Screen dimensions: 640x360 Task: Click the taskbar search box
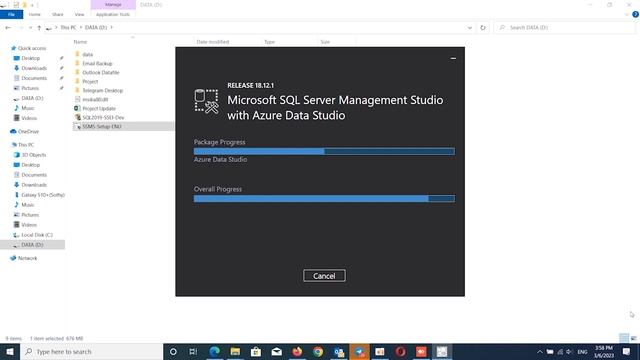point(91,351)
